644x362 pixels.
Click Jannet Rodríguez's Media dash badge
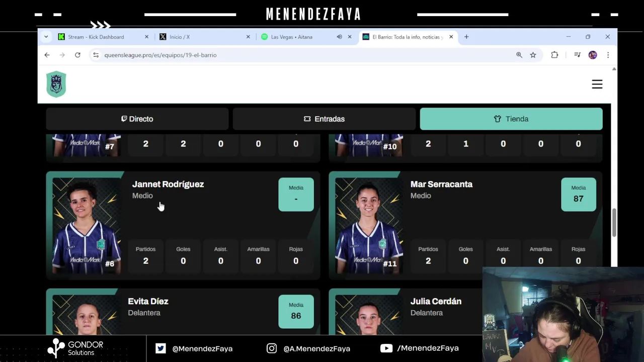pos(296,195)
